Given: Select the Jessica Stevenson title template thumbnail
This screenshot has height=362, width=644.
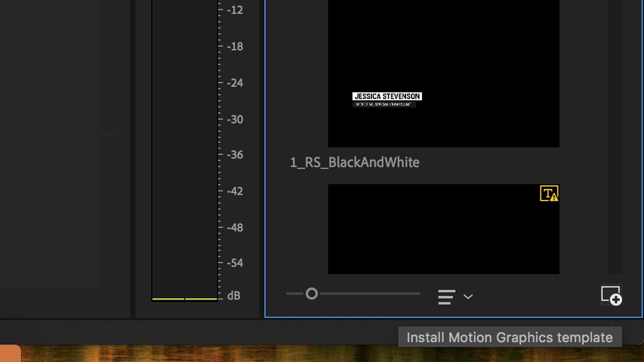Looking at the screenshot, I should pos(443,74).
